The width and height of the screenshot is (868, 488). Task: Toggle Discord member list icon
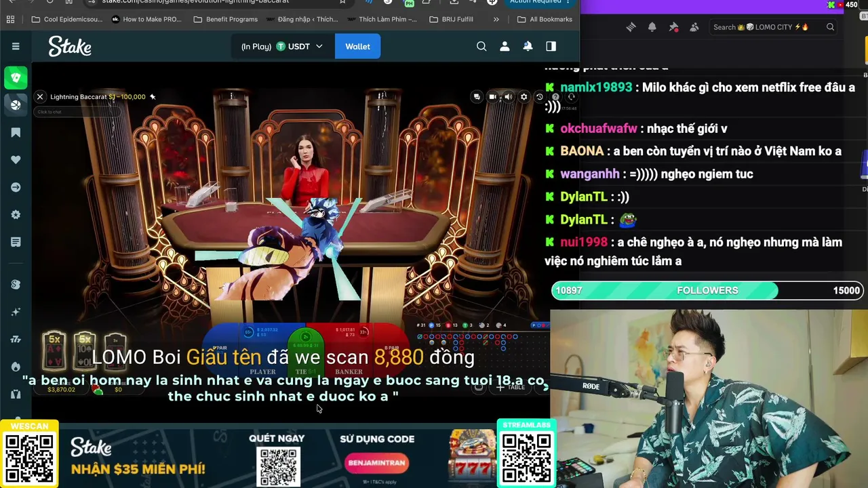point(694,27)
